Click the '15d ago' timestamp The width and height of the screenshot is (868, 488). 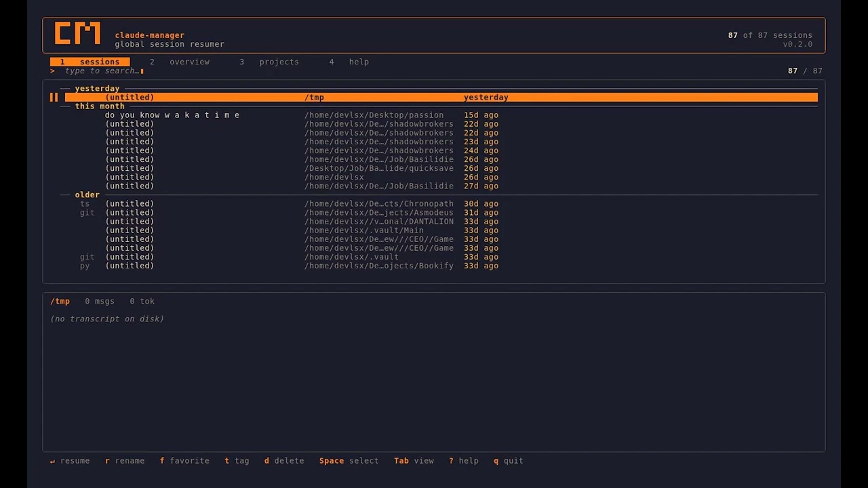point(481,115)
